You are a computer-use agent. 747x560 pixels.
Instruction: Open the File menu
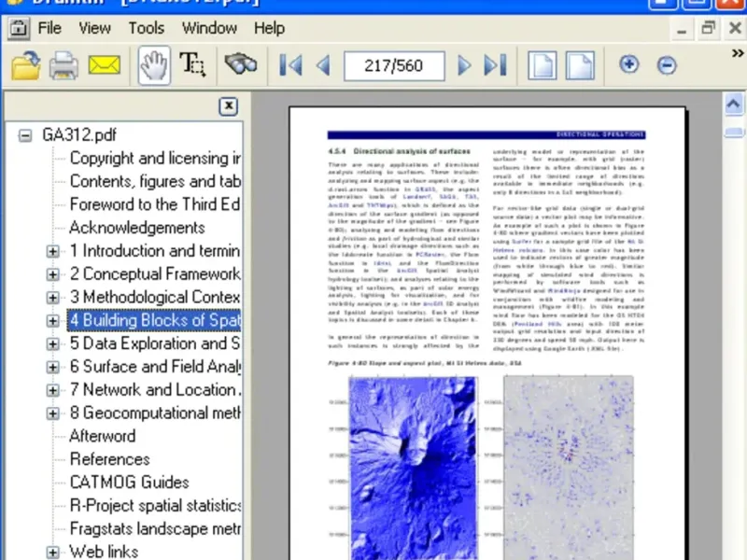49,28
